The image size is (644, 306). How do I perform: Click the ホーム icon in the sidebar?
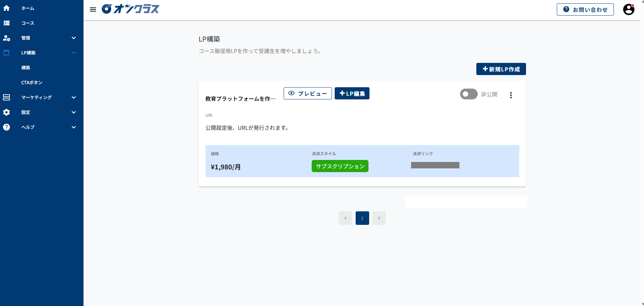7,8
